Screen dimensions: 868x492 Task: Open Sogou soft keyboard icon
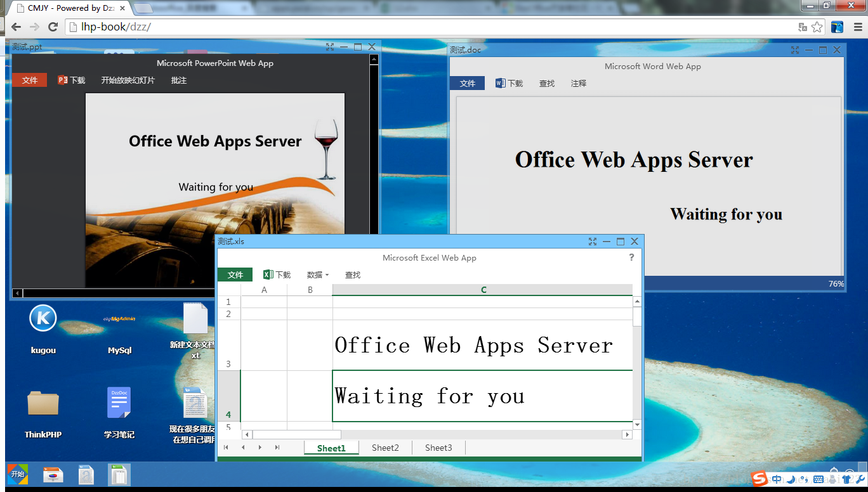pos(818,479)
